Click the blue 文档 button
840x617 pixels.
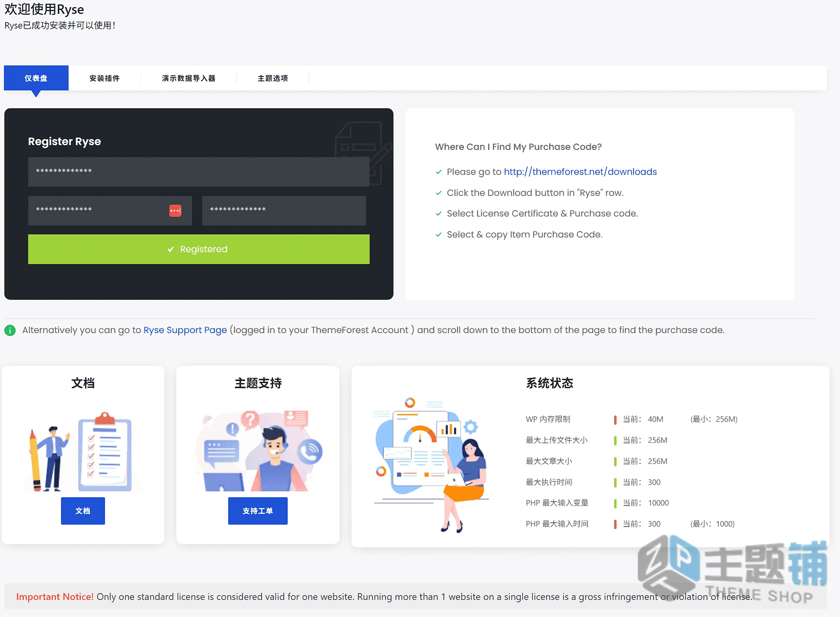(83, 511)
